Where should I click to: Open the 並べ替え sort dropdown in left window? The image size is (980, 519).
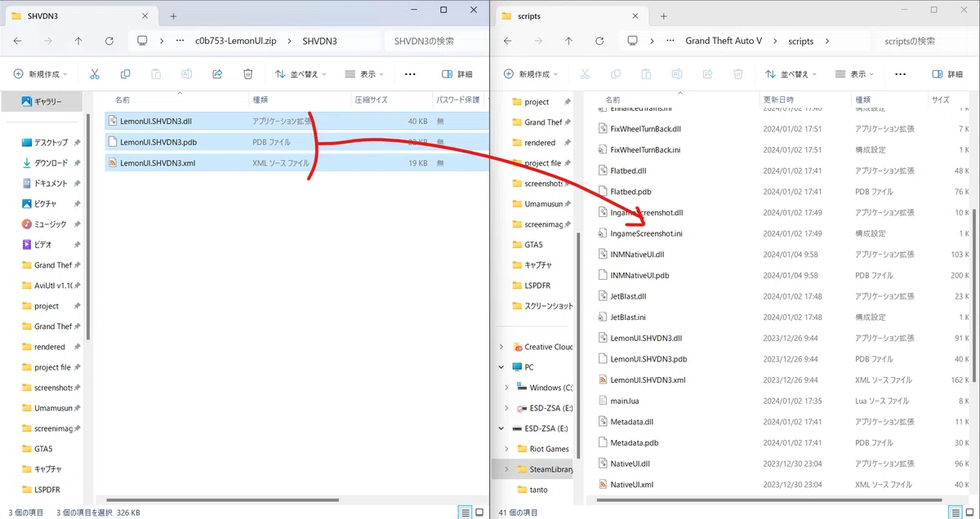tap(301, 74)
